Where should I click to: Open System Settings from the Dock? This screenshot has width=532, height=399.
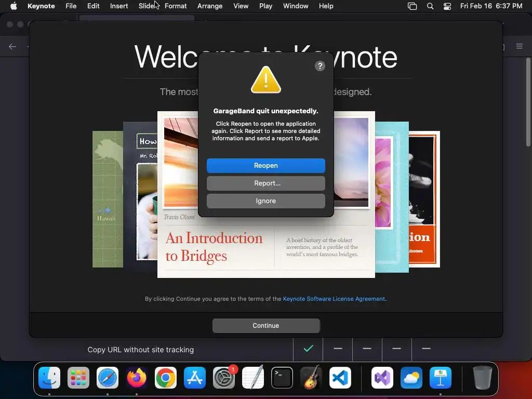click(224, 378)
